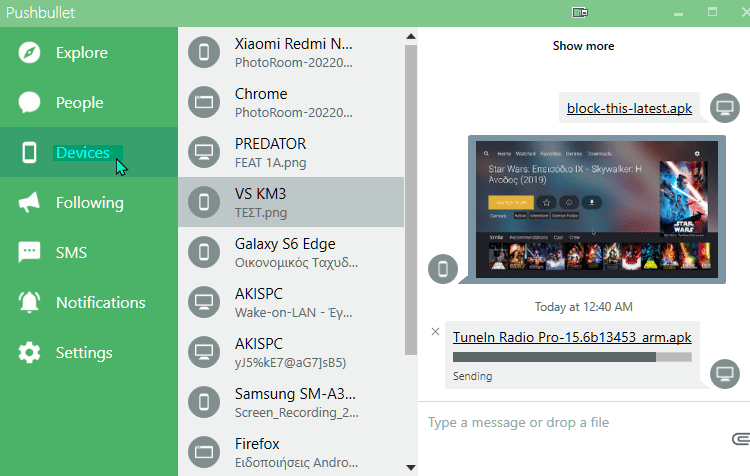Click the 'Sending' status text
This screenshot has width=750, height=476.
pos(473,376)
